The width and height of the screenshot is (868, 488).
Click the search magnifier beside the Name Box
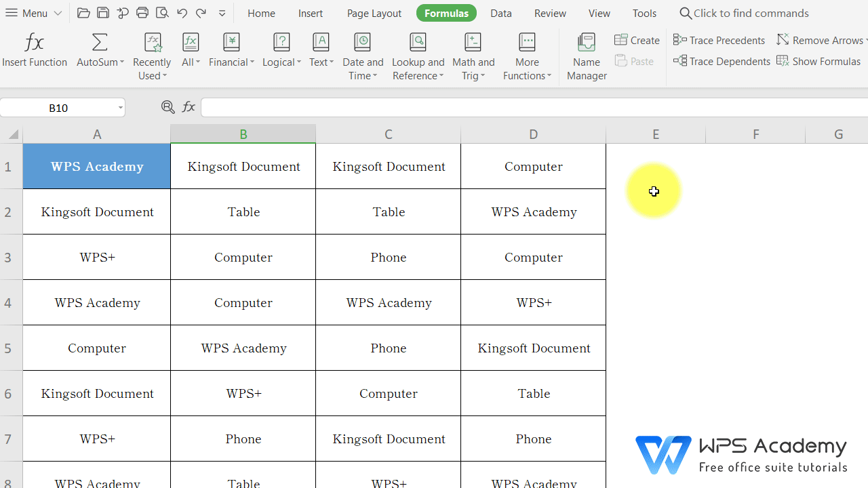[167, 107]
